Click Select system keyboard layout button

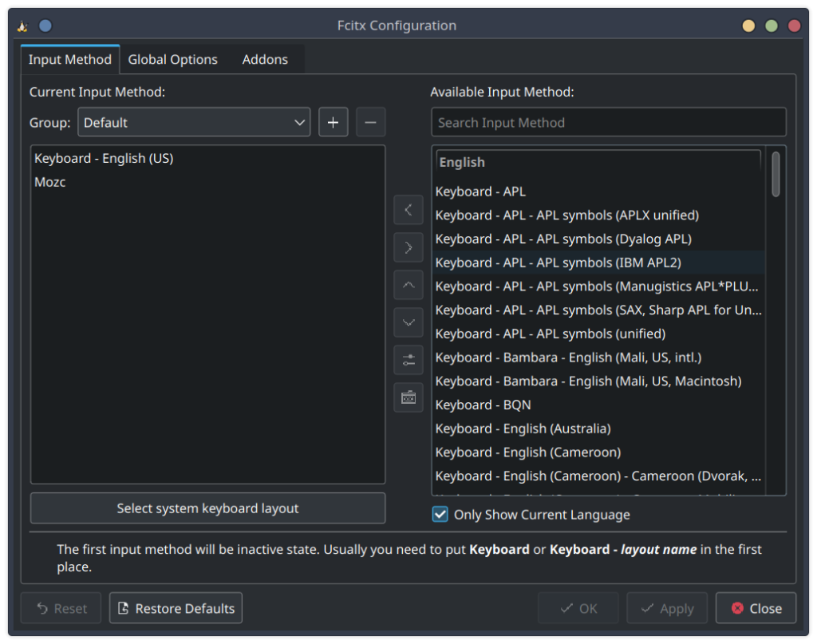[x=207, y=508]
